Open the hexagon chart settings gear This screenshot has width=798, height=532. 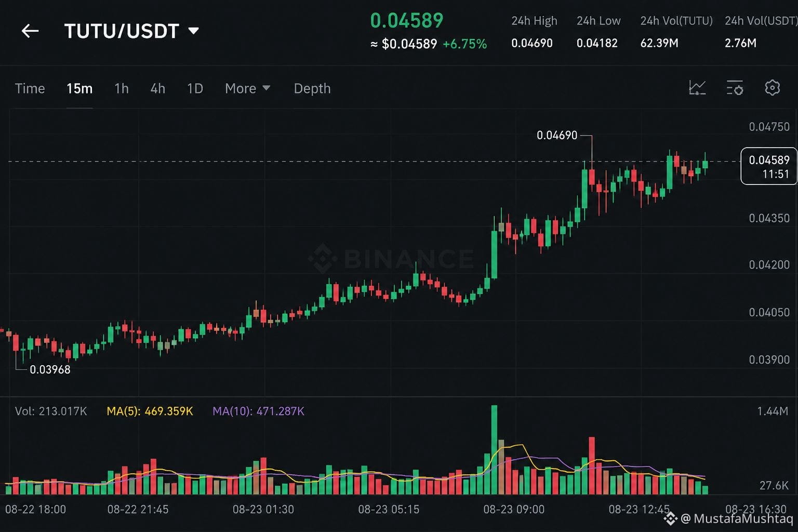(x=773, y=88)
